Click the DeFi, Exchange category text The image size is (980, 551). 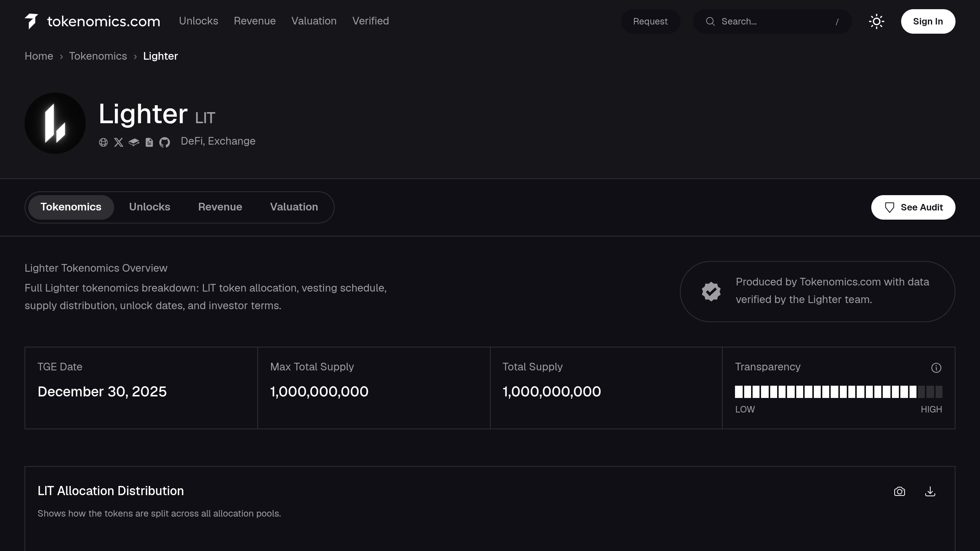tap(218, 141)
